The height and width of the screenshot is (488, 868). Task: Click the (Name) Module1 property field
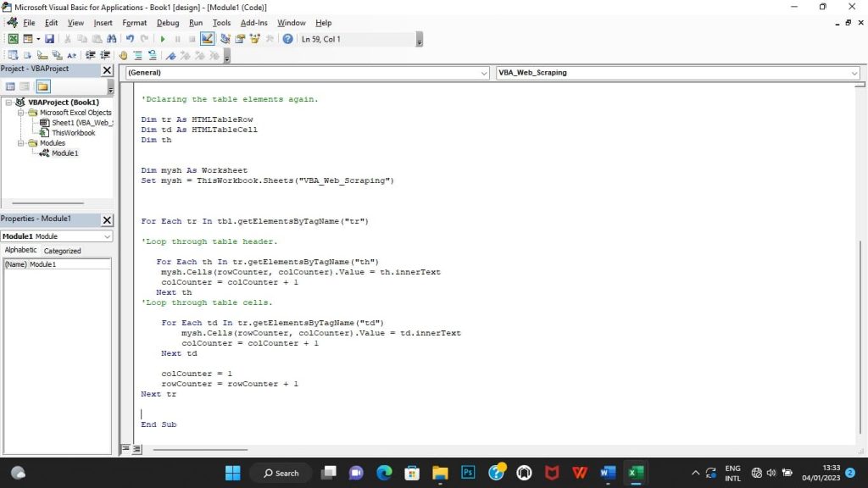pos(57,264)
